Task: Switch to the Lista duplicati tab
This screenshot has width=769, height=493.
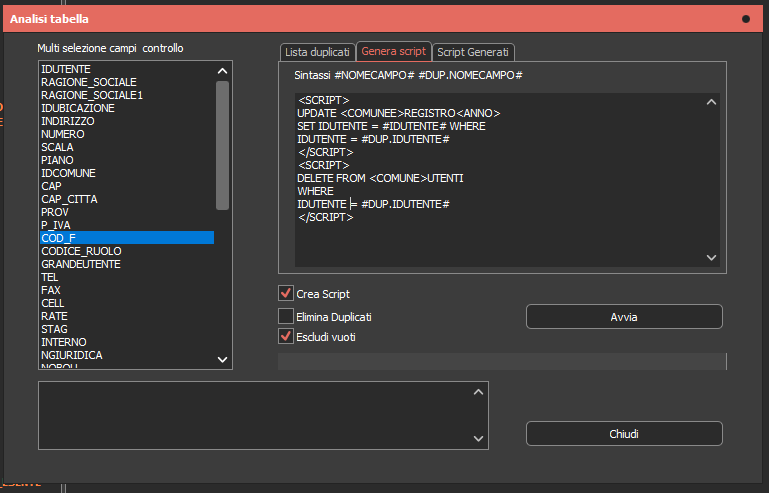Action: pyautogui.click(x=317, y=52)
